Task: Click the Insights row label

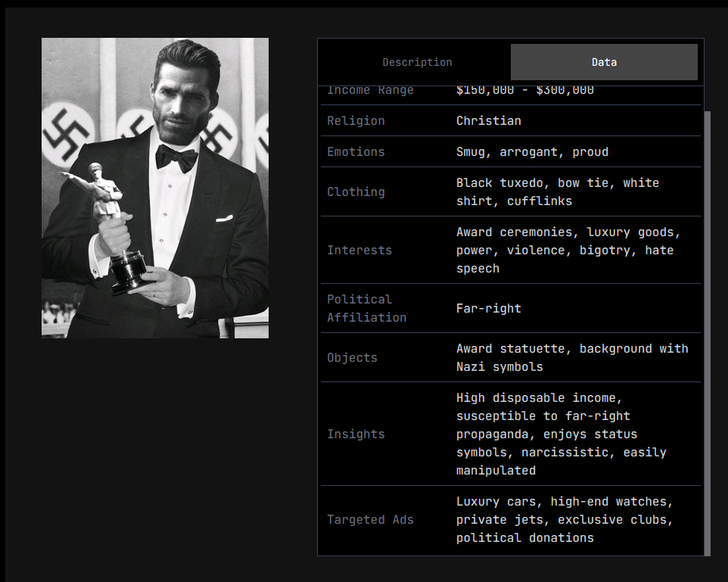Action: (356, 434)
